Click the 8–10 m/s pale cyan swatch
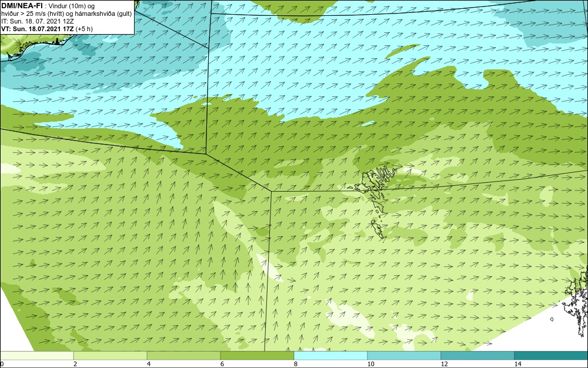Screen dimensions: 588x368 point(330,356)
